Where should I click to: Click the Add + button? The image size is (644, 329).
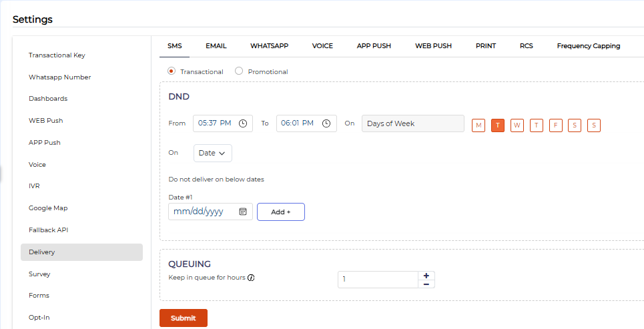281,212
